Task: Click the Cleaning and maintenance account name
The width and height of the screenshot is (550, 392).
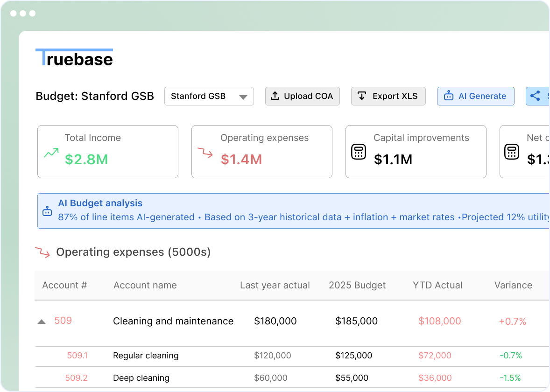Action: click(173, 321)
